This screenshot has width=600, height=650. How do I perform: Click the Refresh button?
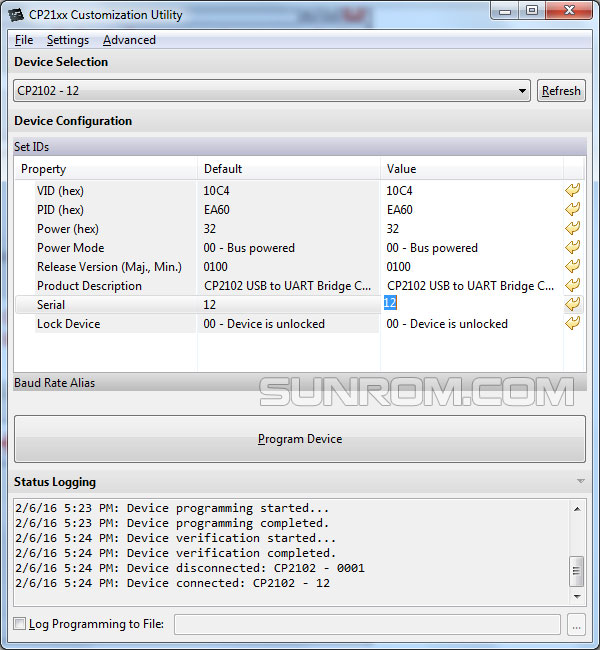coord(561,91)
